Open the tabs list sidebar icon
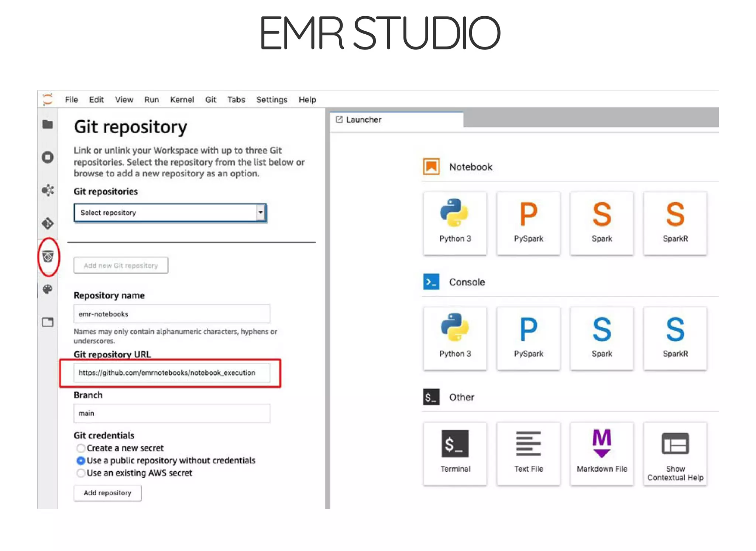This screenshot has height=551, width=756. (48, 322)
